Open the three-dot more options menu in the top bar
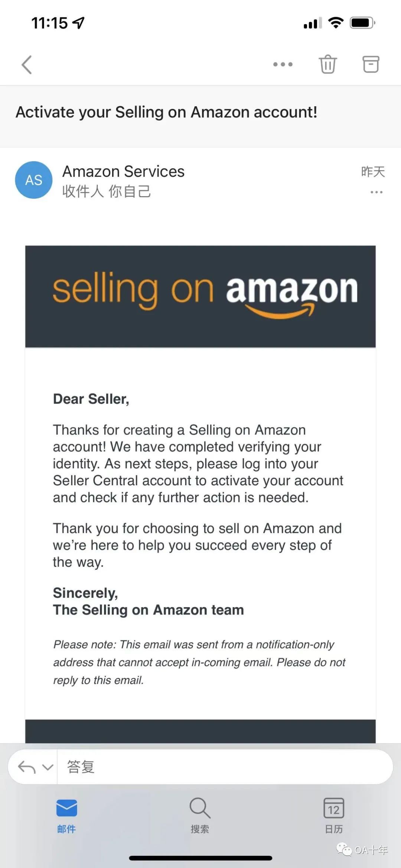The image size is (401, 868). [x=283, y=64]
